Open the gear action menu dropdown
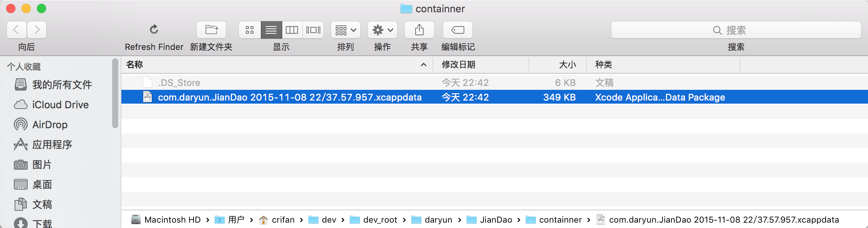The height and width of the screenshot is (228, 868). coord(382,30)
